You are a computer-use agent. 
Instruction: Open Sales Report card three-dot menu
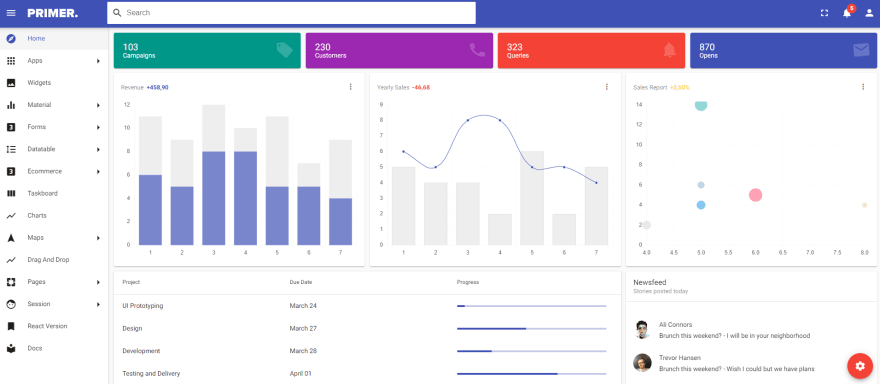coord(863,87)
